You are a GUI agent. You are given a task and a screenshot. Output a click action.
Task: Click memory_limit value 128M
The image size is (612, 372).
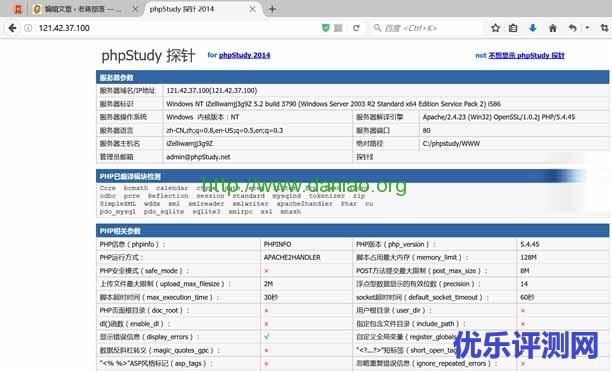coord(528,258)
